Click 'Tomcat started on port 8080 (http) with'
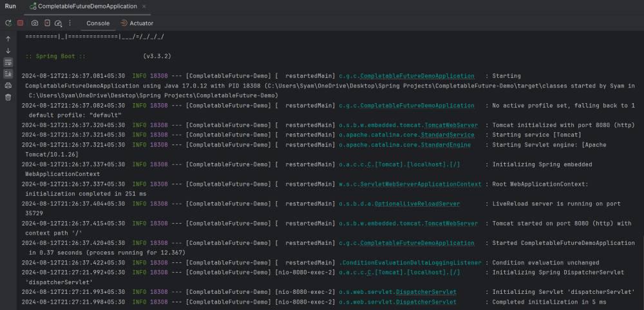644x310 pixels. tap(562, 224)
